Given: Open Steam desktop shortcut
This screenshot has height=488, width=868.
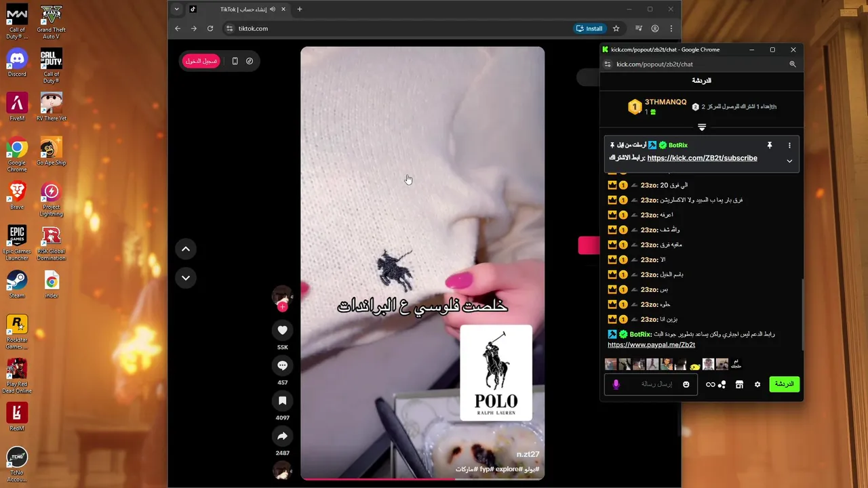Looking at the screenshot, I should click(17, 285).
